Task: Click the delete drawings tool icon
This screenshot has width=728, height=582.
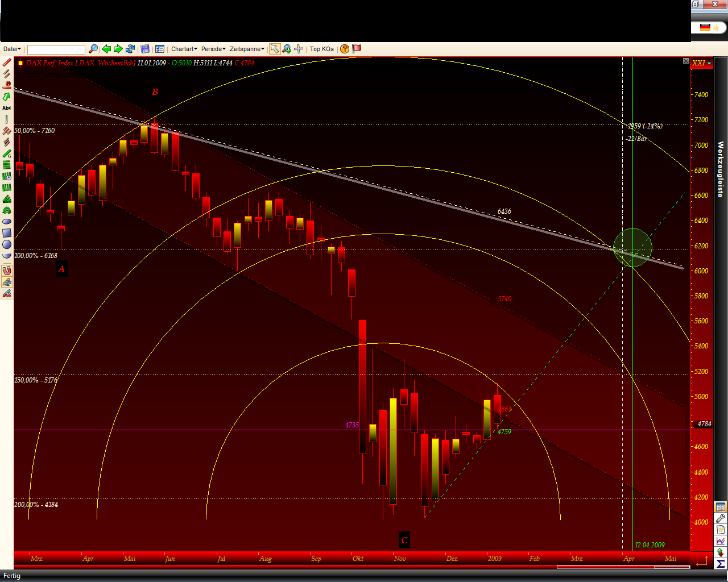Action: point(7,293)
